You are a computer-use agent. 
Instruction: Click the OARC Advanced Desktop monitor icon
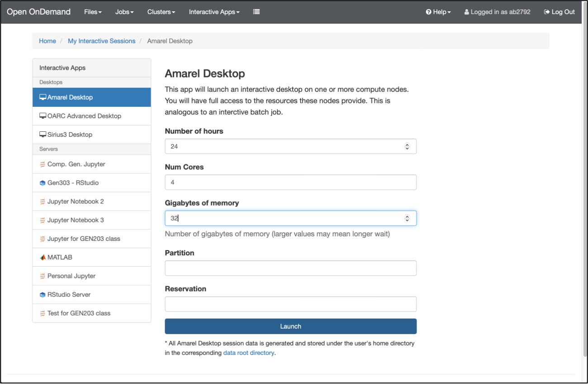coord(43,116)
